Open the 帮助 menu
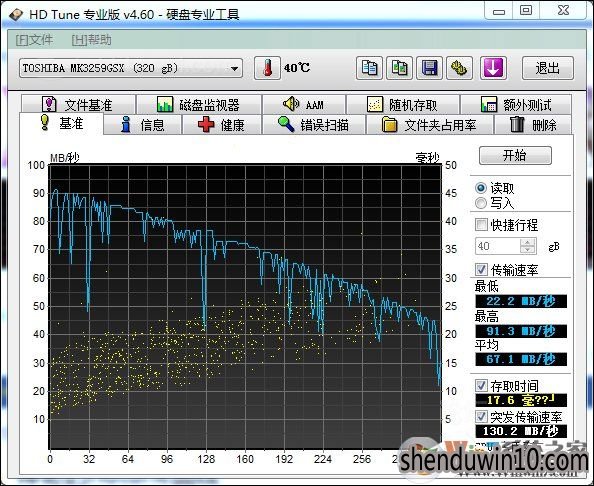Screen dimensions: 594x486 click(91, 40)
